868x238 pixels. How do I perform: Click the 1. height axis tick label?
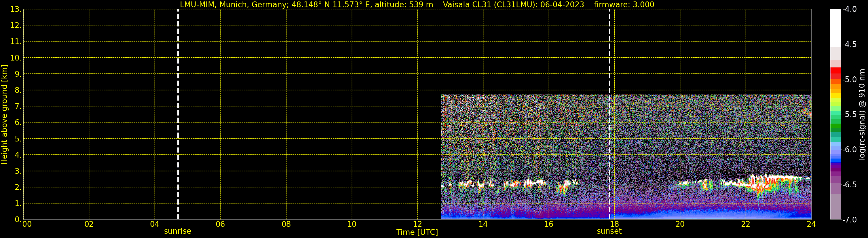[x=18, y=203]
